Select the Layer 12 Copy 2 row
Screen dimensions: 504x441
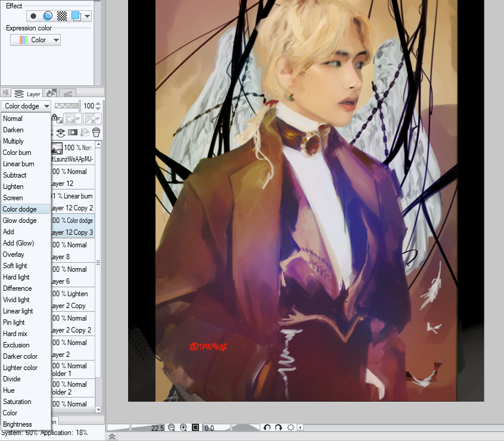point(73,202)
